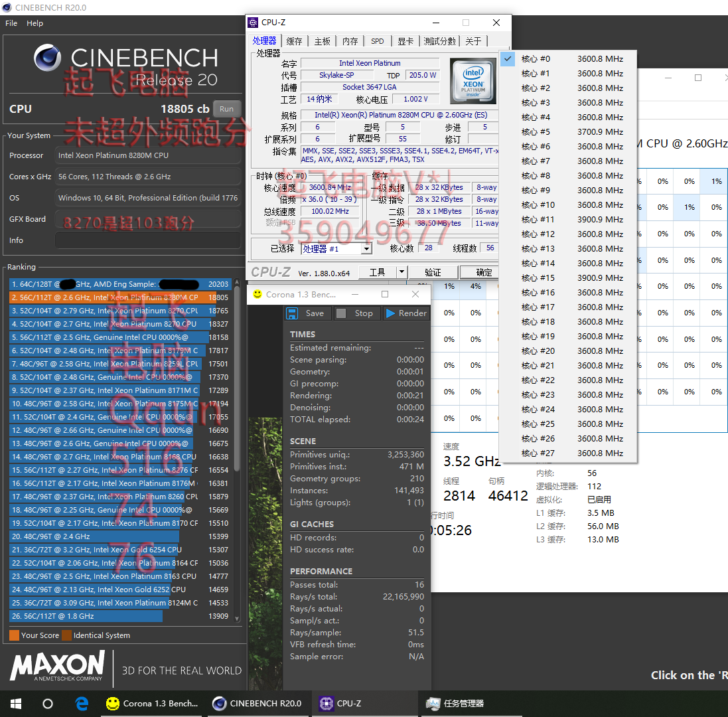Click the orange Your Score legend swatch

[x=14, y=635]
